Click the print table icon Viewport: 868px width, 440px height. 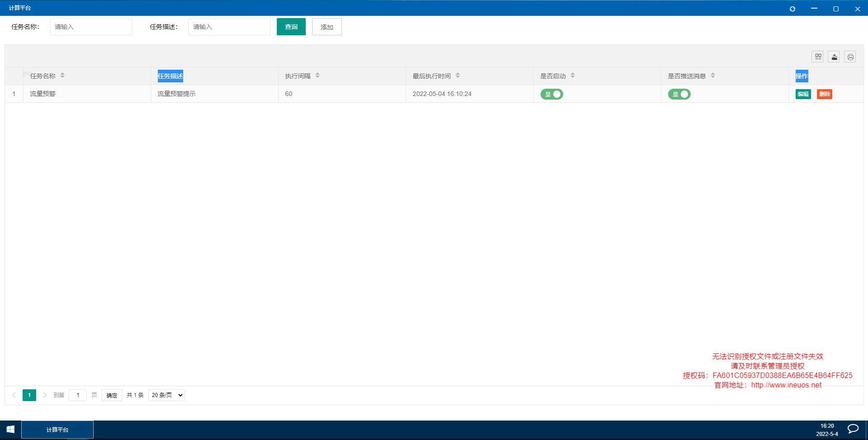pos(850,57)
